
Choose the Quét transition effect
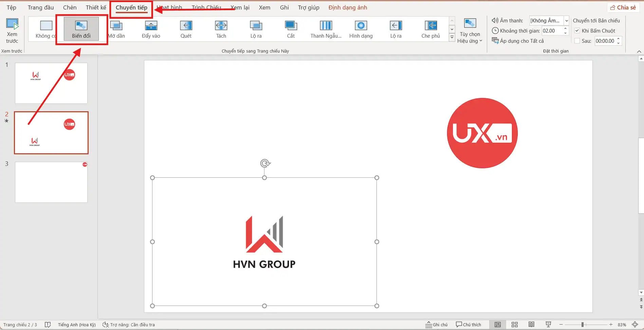(186, 29)
